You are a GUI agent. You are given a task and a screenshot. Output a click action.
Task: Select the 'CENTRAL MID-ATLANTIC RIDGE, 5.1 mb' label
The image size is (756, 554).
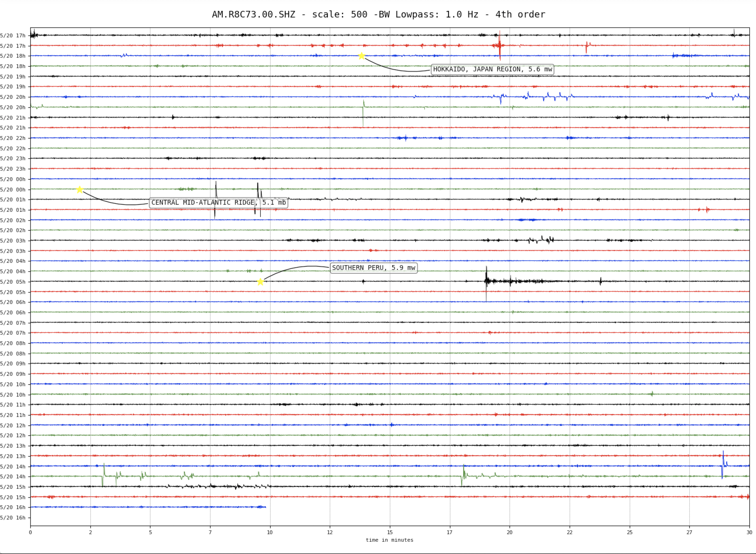218,203
